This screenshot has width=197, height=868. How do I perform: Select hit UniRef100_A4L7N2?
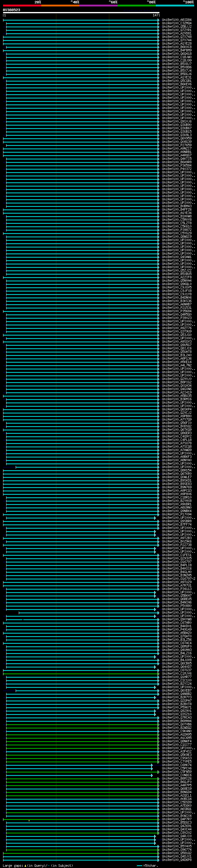[x=177, y=365]
